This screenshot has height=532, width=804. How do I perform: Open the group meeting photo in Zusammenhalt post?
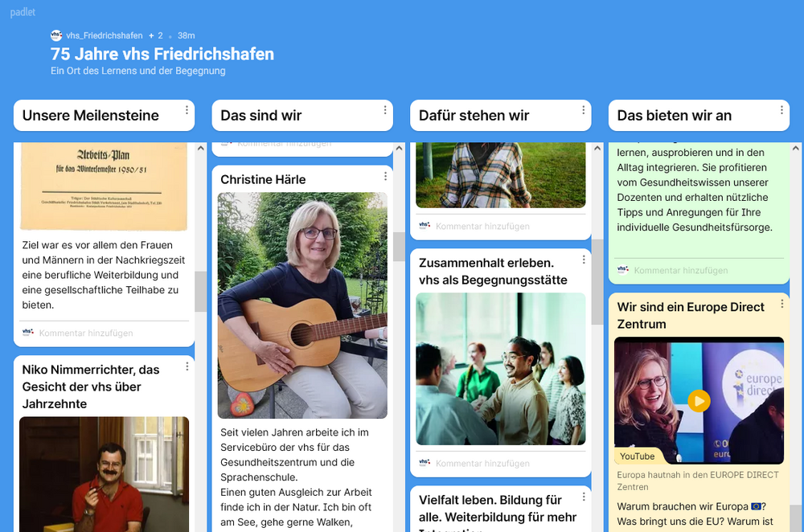click(x=500, y=369)
